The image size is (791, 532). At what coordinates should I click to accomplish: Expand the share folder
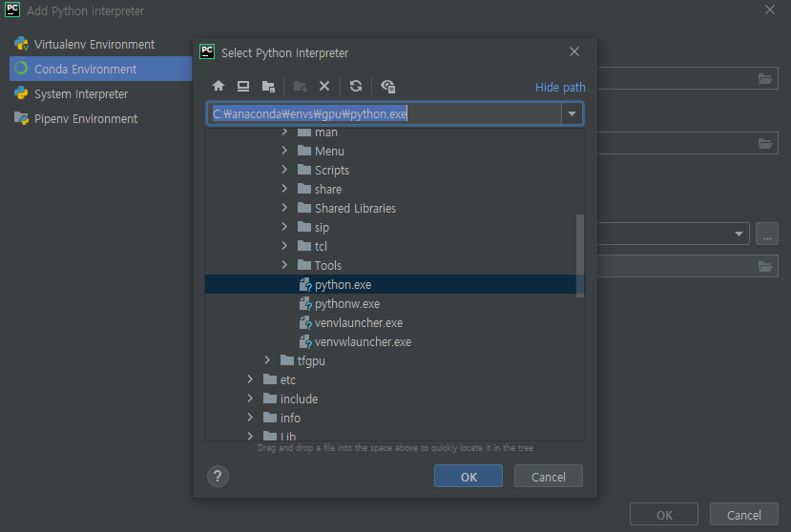pyautogui.click(x=284, y=189)
